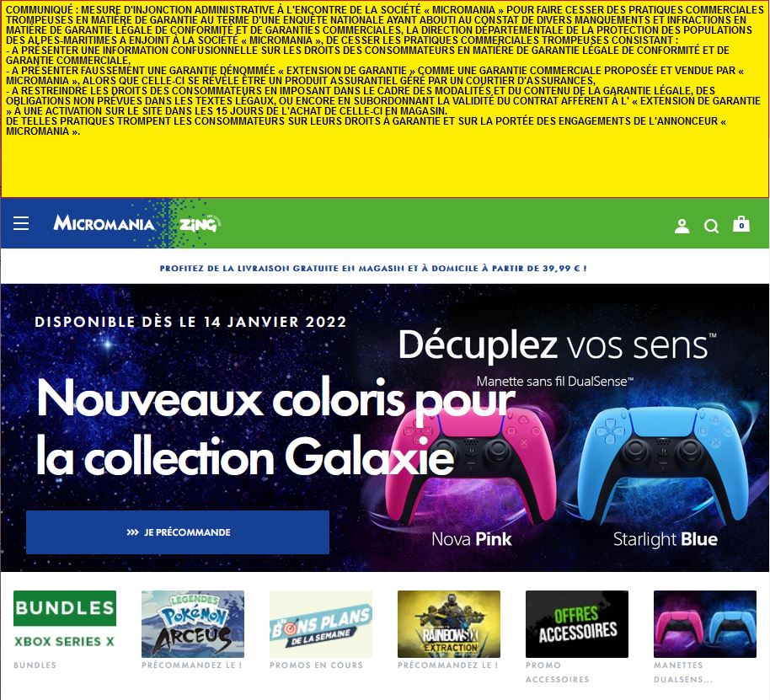770x700 pixels.
Task: Open the user account icon
Action: coord(682,226)
